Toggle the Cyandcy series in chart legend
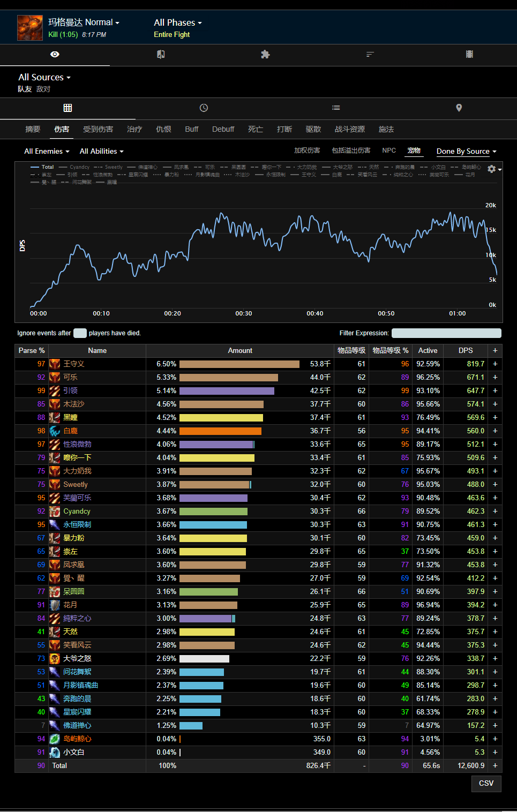The width and height of the screenshot is (517, 812). 74,167
